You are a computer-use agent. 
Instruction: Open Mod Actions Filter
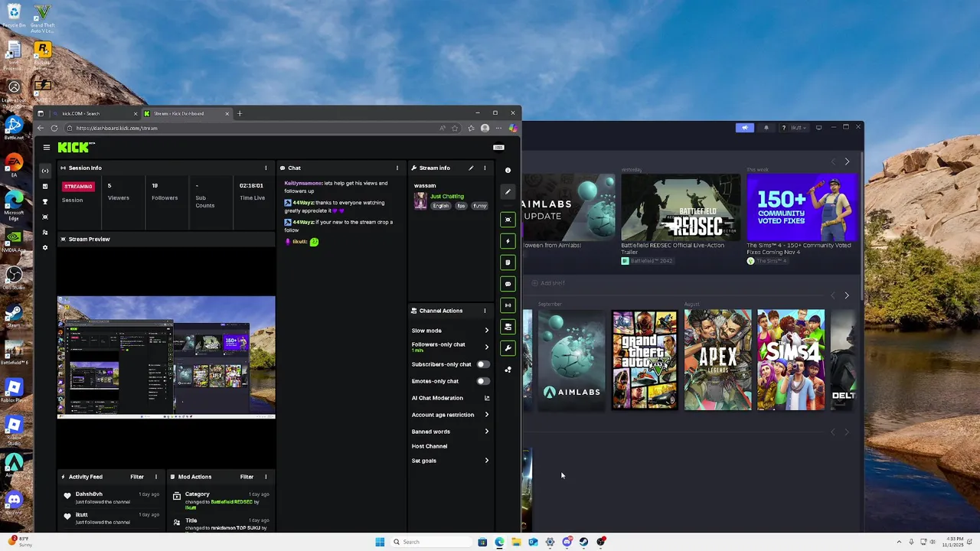[247, 477]
